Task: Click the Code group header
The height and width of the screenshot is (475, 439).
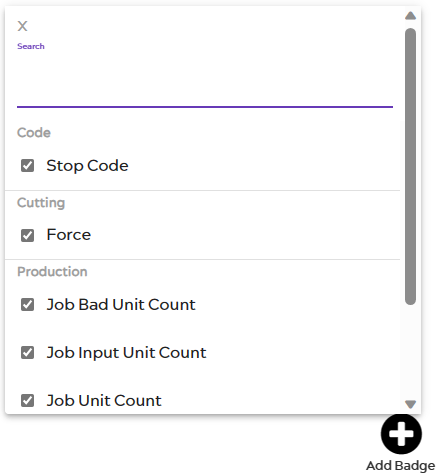Action: (34, 133)
